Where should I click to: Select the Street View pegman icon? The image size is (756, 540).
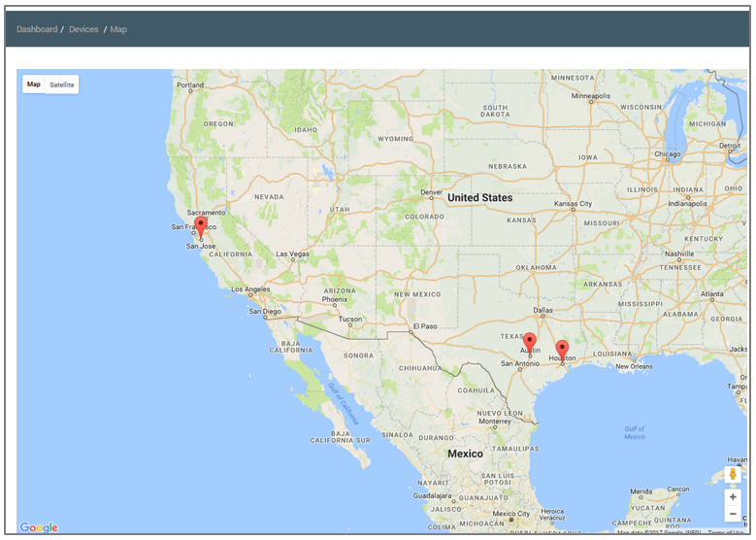click(733, 474)
